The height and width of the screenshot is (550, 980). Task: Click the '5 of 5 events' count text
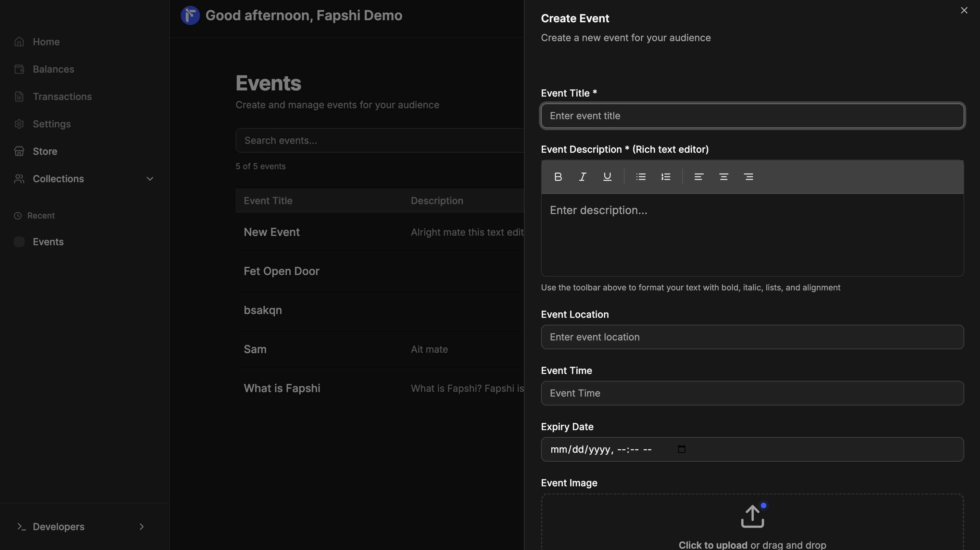(261, 166)
